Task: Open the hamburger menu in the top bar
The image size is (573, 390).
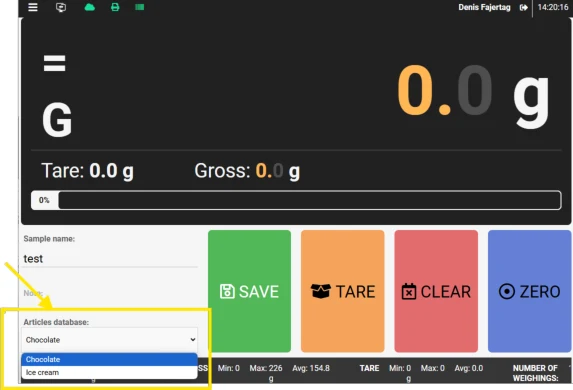Action: tap(33, 7)
